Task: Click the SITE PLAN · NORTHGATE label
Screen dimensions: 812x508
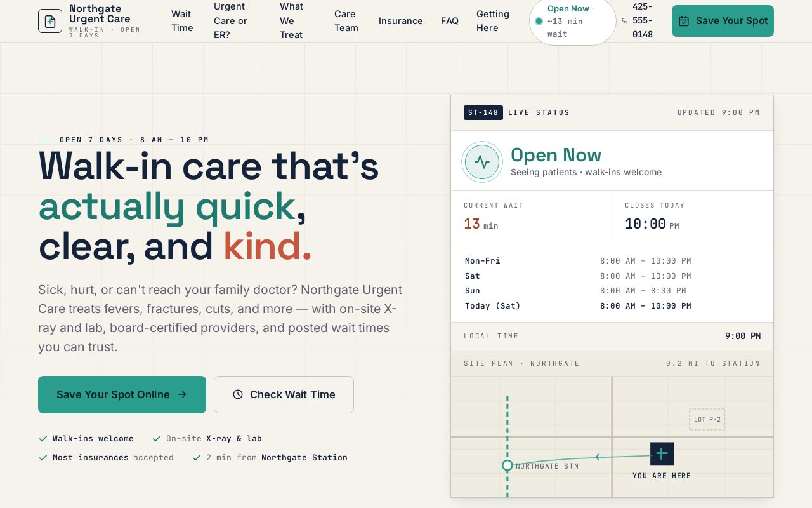Action: pos(521,364)
